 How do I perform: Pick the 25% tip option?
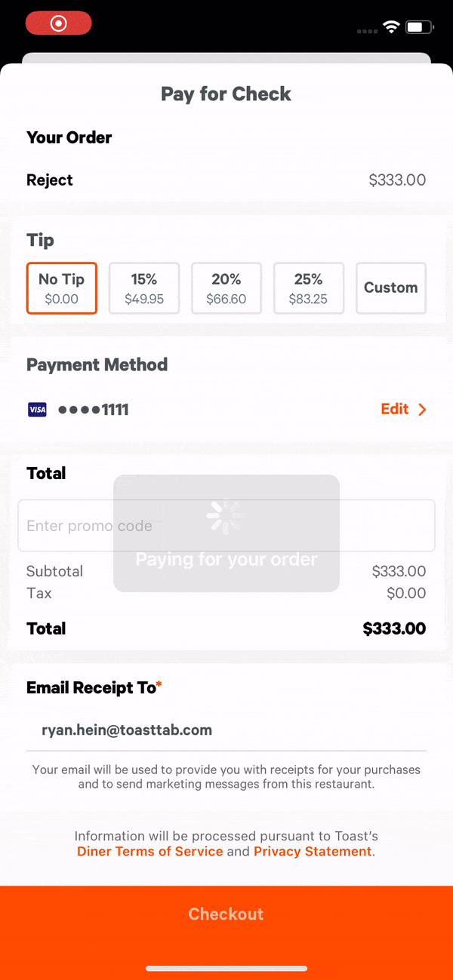click(308, 287)
